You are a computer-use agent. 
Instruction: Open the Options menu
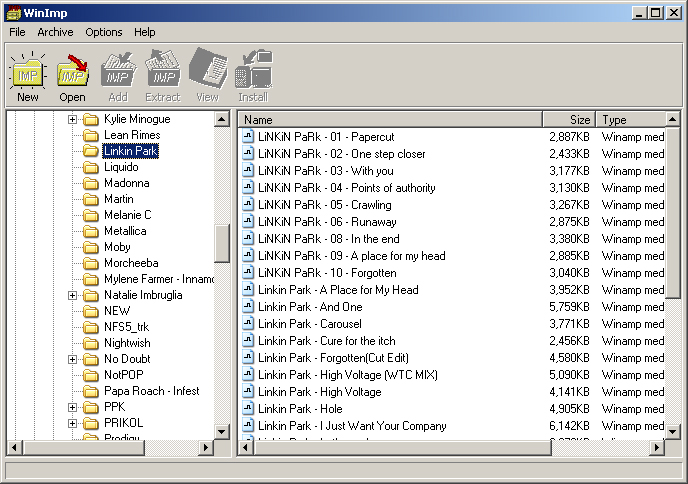[104, 32]
